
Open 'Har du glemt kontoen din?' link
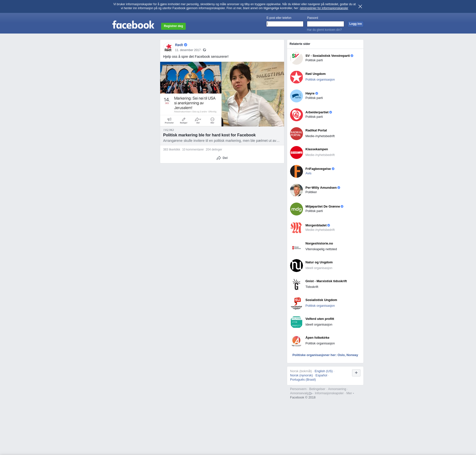coord(324,30)
